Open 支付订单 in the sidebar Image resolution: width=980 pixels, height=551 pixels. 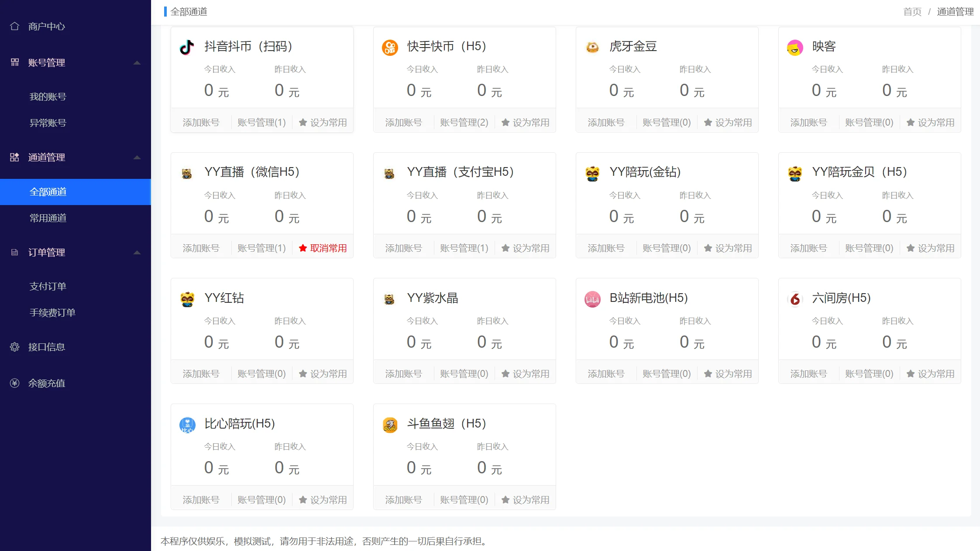point(48,287)
